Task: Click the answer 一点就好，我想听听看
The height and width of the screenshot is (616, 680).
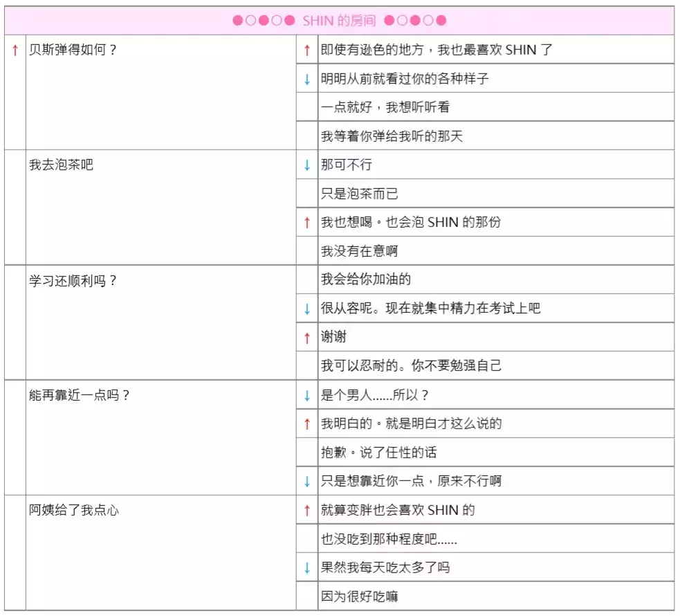Action: point(385,107)
